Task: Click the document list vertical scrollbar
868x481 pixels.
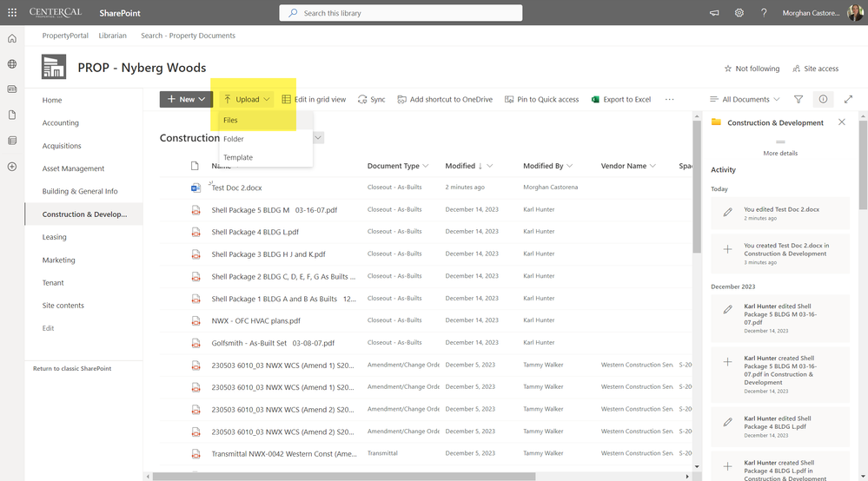Action: click(x=696, y=188)
